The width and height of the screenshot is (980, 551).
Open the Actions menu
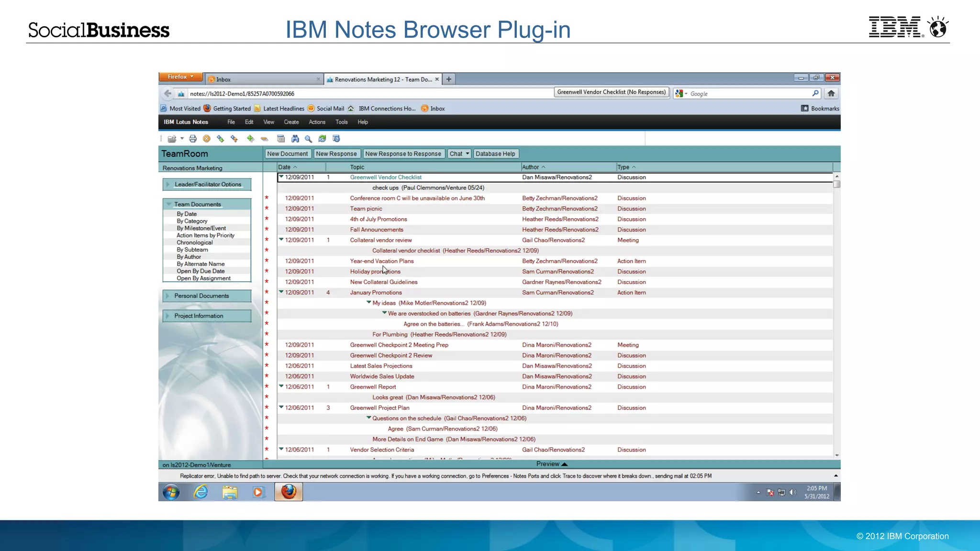tap(317, 122)
